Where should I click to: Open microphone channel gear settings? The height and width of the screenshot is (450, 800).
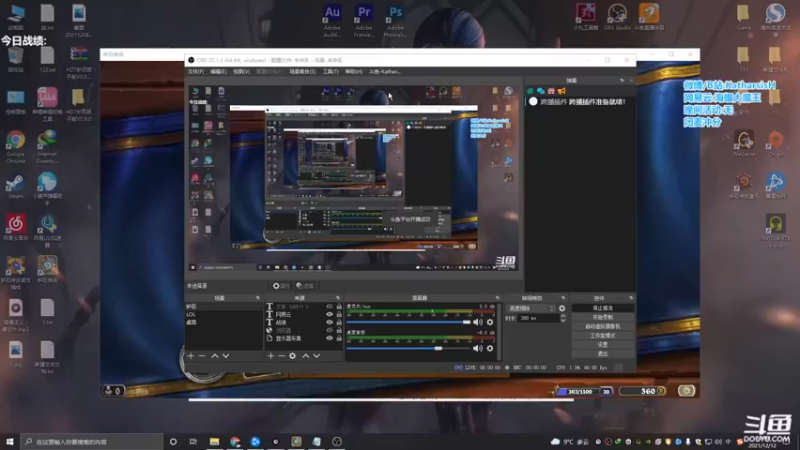click(x=490, y=322)
